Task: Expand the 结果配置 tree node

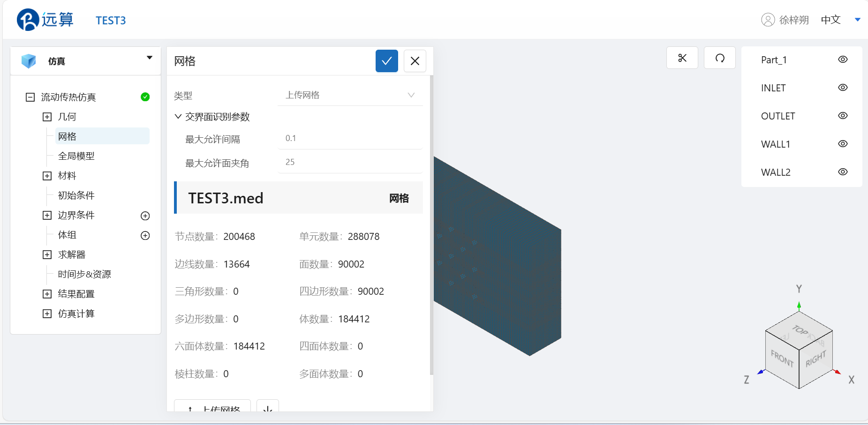Action: pos(47,294)
